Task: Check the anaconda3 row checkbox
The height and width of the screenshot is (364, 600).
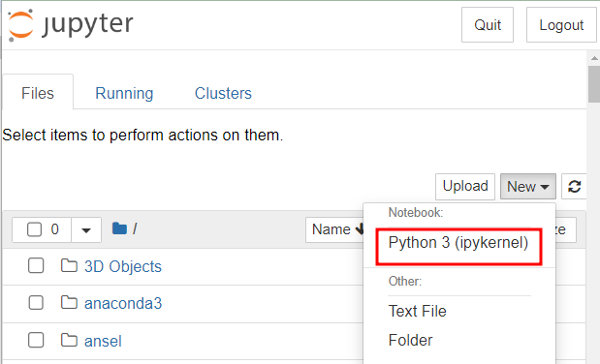Action: (x=36, y=303)
